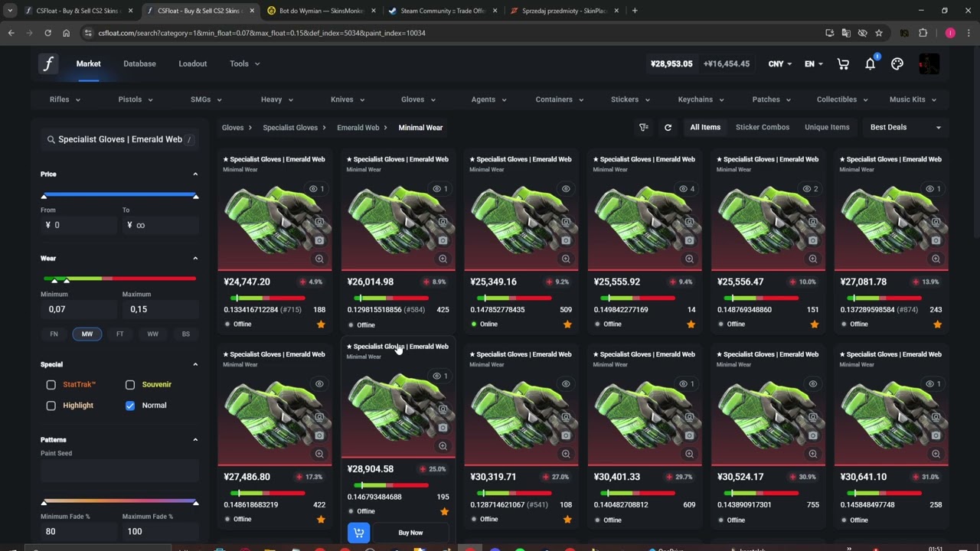This screenshot has height=551, width=980.
Task: Click the favorite star on ¥25,555.92 listing
Action: [x=691, y=324]
